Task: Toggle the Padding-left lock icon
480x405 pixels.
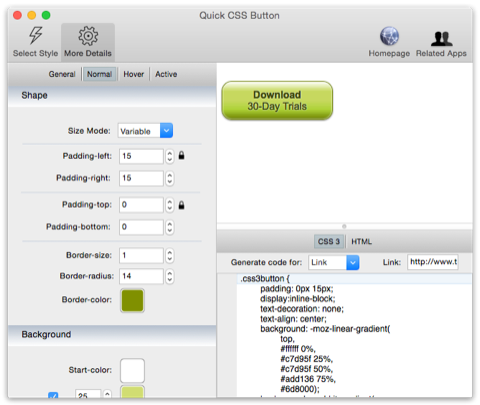Action: click(181, 155)
